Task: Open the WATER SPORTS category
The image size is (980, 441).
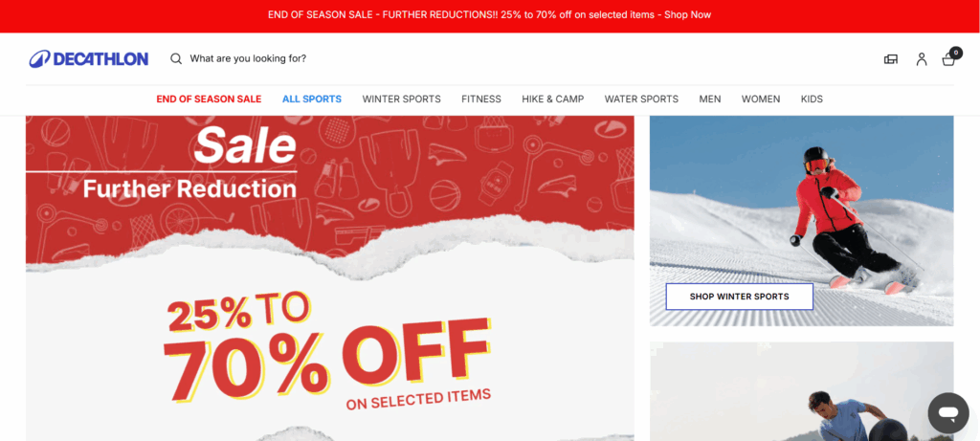Action: point(641,99)
